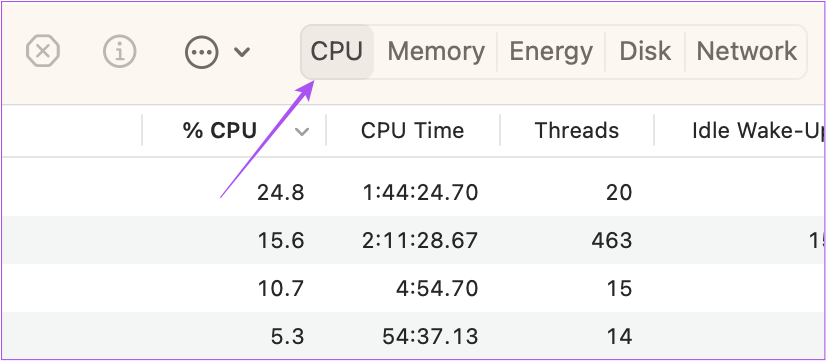Sort by the % CPU column header

point(220,130)
